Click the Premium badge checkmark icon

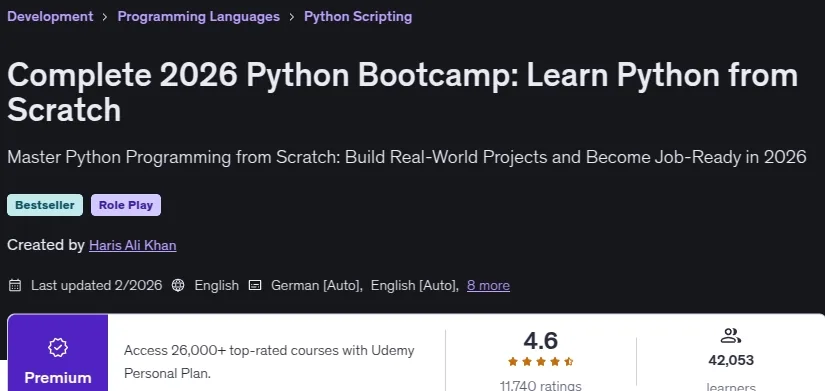pyautogui.click(x=58, y=347)
